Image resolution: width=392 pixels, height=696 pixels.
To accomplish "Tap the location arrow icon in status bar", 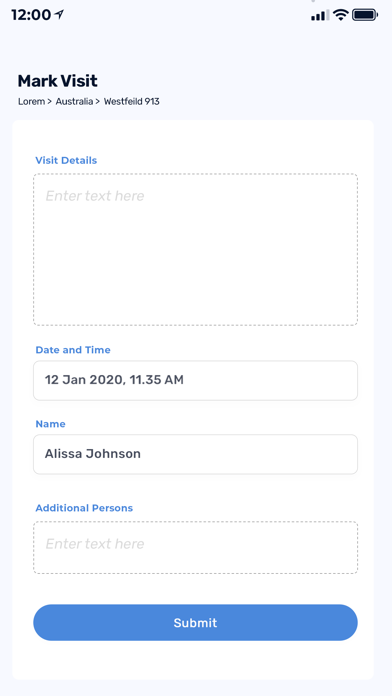I will coord(59,15).
